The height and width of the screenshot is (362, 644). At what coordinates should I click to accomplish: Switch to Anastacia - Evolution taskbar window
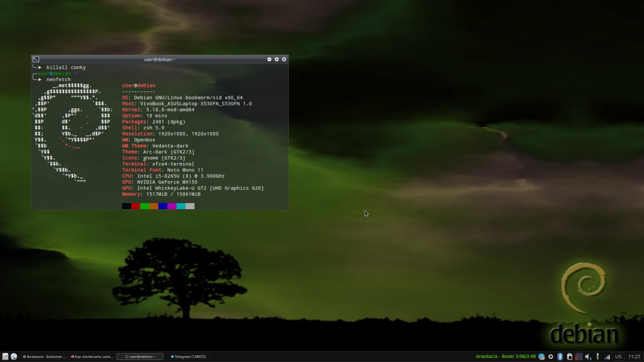(44, 356)
